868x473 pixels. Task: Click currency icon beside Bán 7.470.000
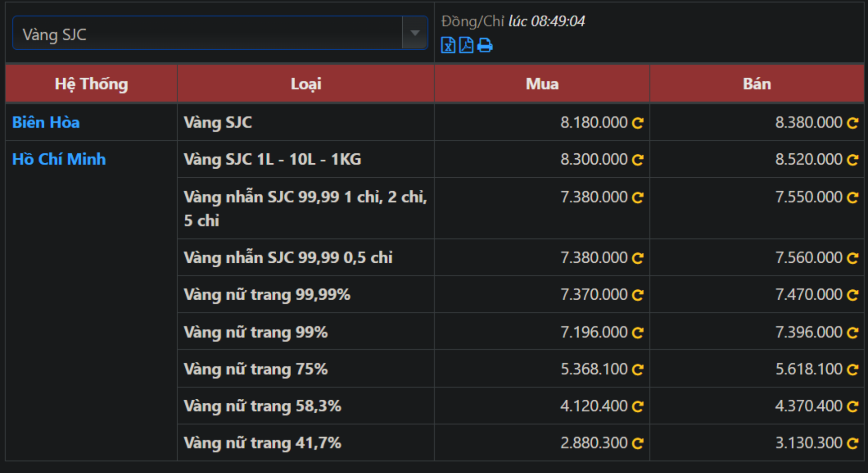[x=853, y=295]
